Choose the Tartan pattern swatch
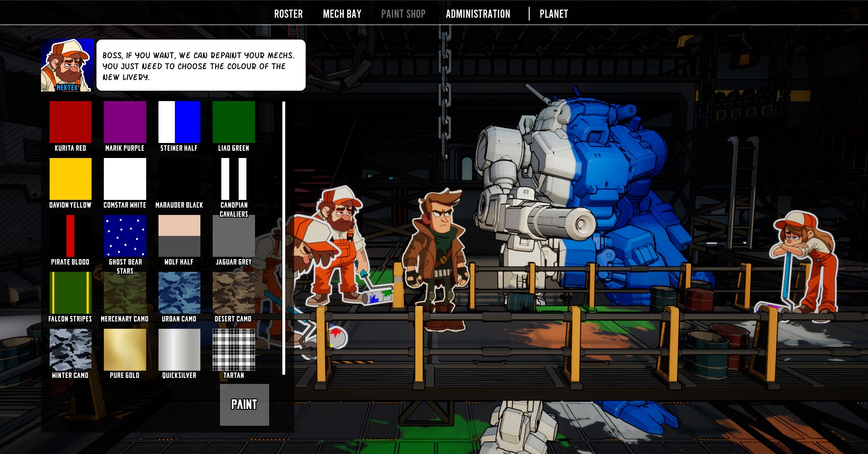The width and height of the screenshot is (868, 454). (x=234, y=349)
